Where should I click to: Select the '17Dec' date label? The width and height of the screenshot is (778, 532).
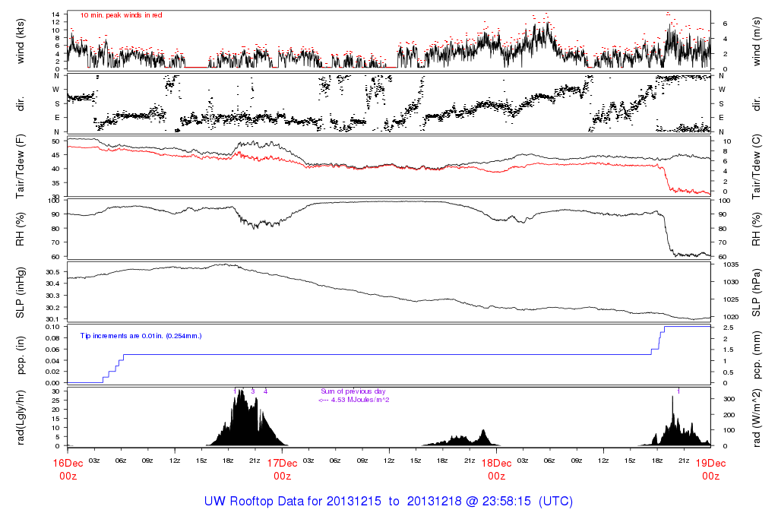(283, 464)
